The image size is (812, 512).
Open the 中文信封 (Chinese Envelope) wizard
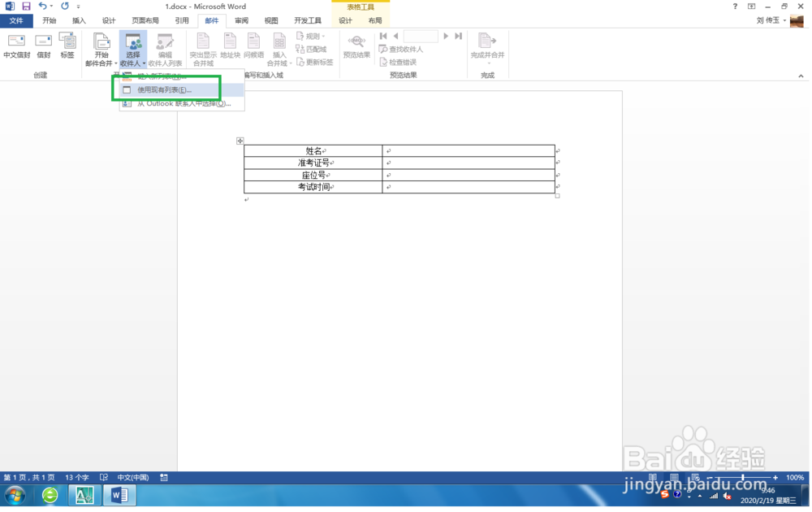16,46
